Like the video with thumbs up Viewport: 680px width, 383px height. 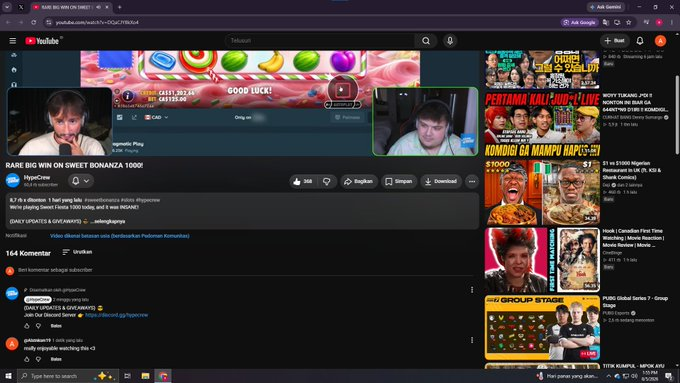coord(303,181)
